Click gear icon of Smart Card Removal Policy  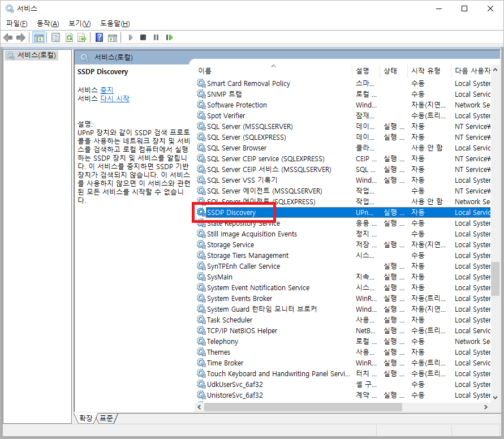pyautogui.click(x=201, y=83)
